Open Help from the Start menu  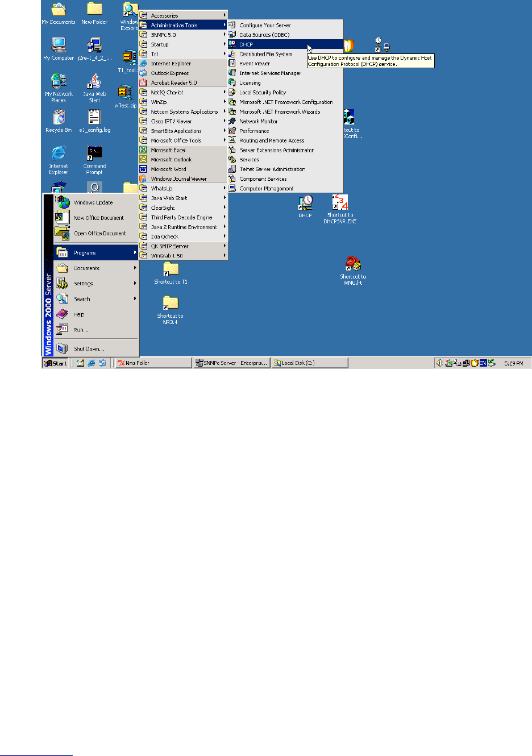point(96,314)
